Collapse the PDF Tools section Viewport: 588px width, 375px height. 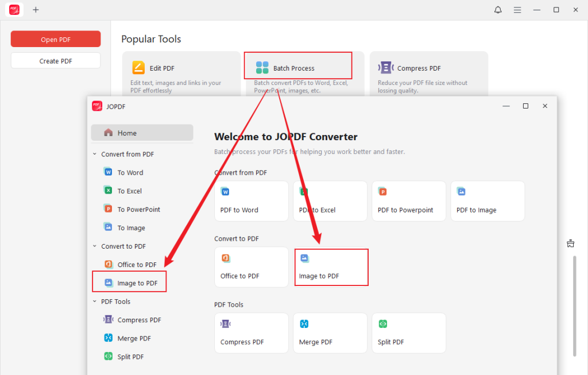[x=94, y=301]
